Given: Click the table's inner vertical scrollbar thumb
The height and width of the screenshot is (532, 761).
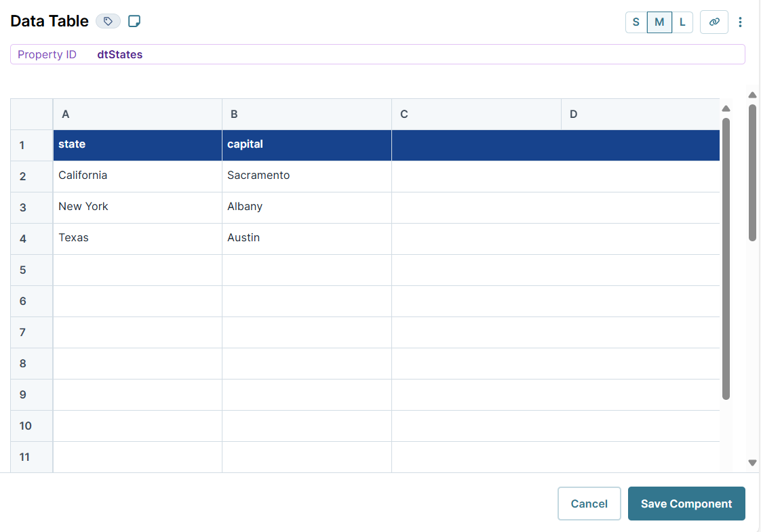Looking at the screenshot, I should [726, 258].
